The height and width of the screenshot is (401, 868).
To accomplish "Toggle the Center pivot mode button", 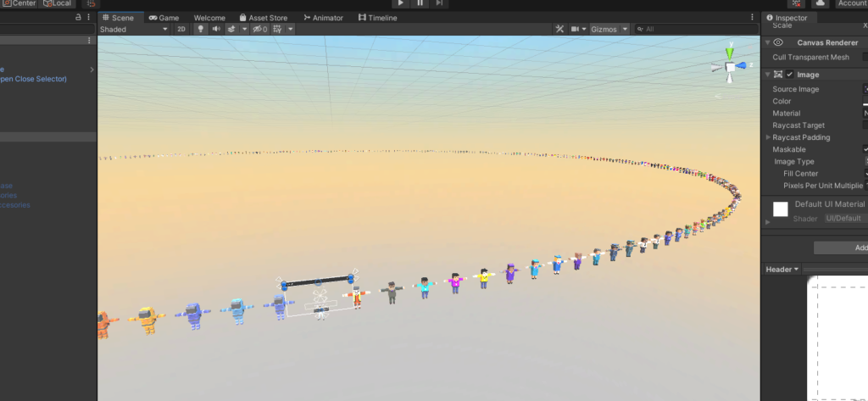I will (x=19, y=3).
